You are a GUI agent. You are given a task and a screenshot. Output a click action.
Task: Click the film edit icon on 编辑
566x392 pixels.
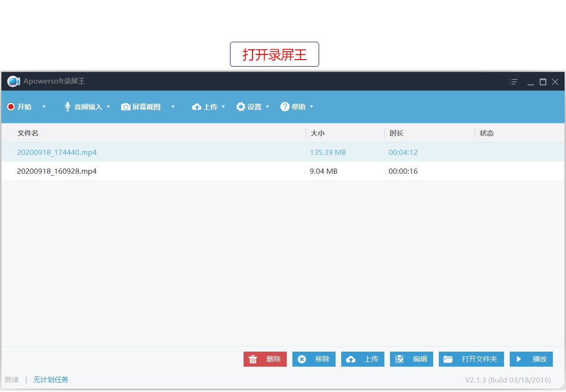(x=399, y=359)
